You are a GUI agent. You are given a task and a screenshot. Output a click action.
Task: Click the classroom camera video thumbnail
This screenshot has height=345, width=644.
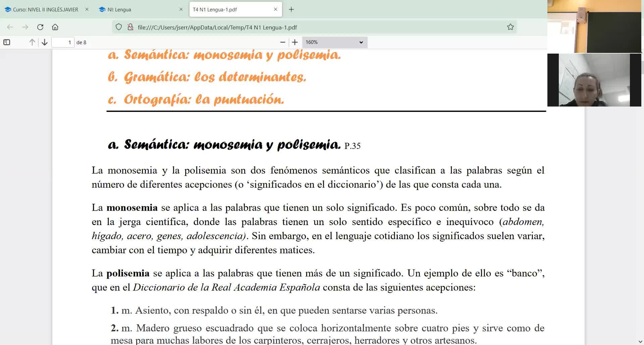coord(594,26)
